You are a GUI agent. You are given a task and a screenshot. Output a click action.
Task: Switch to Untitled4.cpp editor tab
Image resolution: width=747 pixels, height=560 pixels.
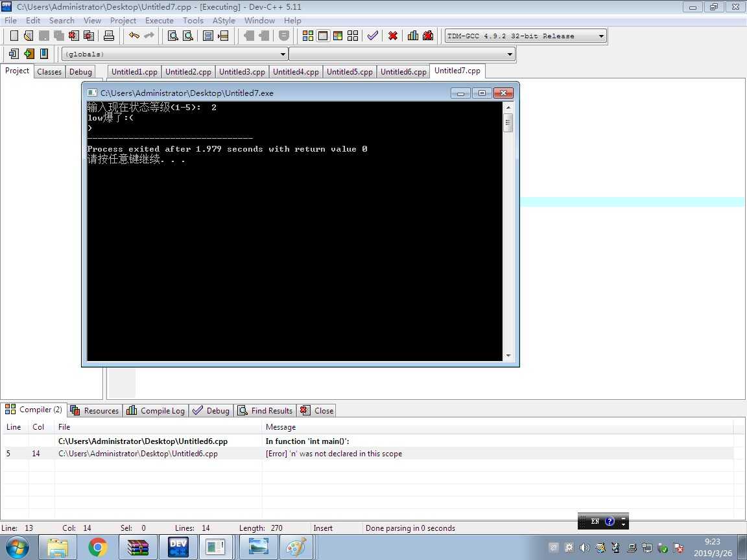pyautogui.click(x=296, y=71)
